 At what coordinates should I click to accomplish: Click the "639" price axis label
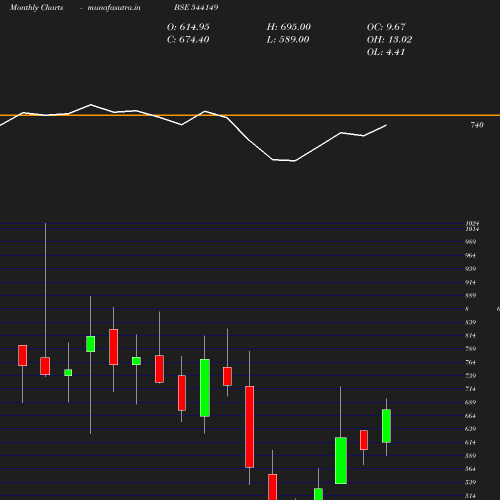point(470,429)
